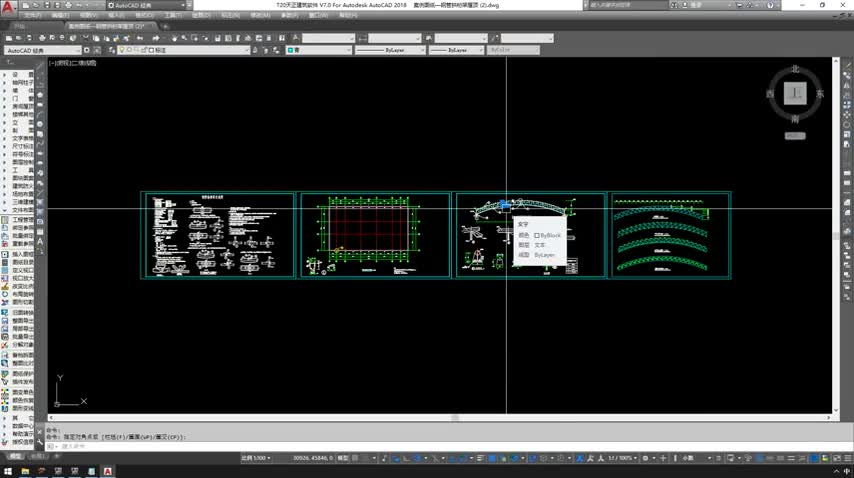Open the 小数 units dropdown in status bar
This screenshot has height=478, width=854.
(697, 458)
